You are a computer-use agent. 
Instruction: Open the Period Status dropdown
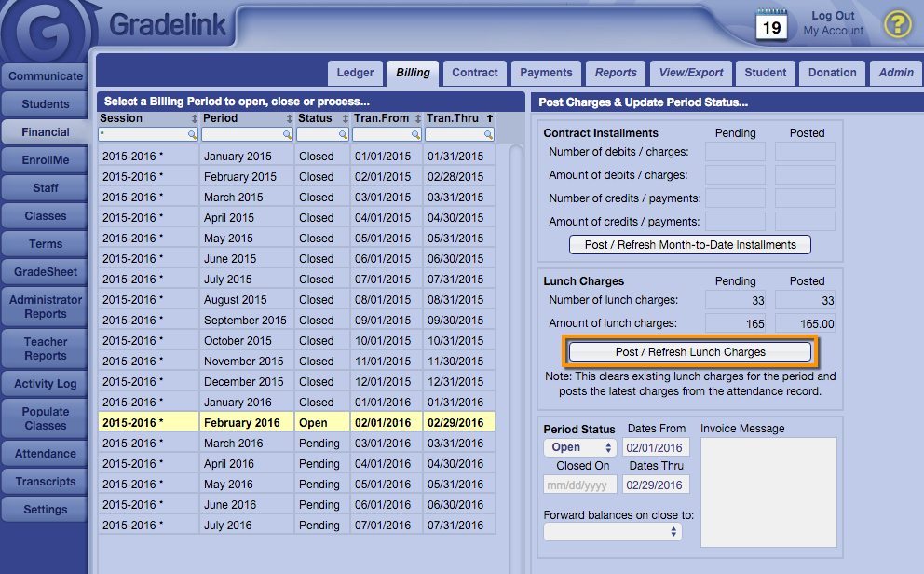[x=579, y=448]
